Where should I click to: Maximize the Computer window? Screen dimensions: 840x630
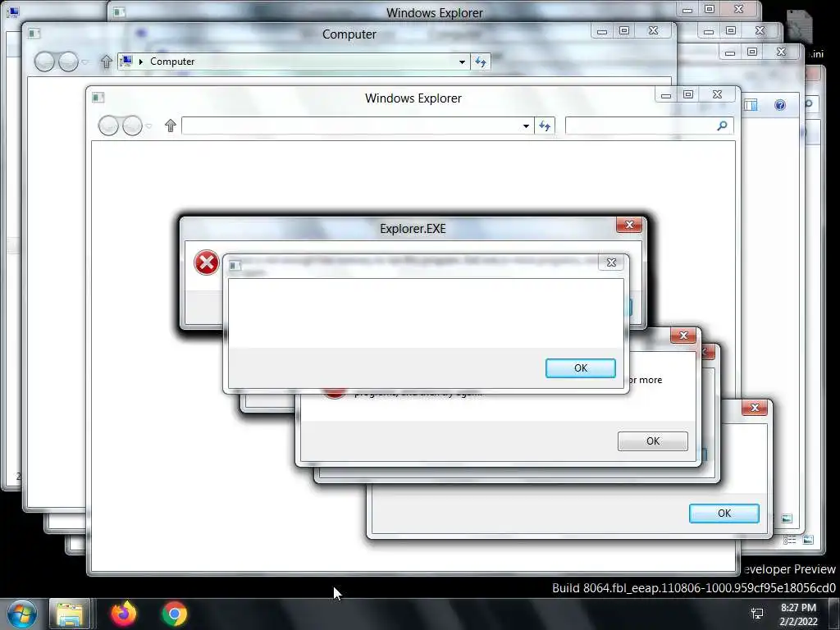tap(624, 31)
